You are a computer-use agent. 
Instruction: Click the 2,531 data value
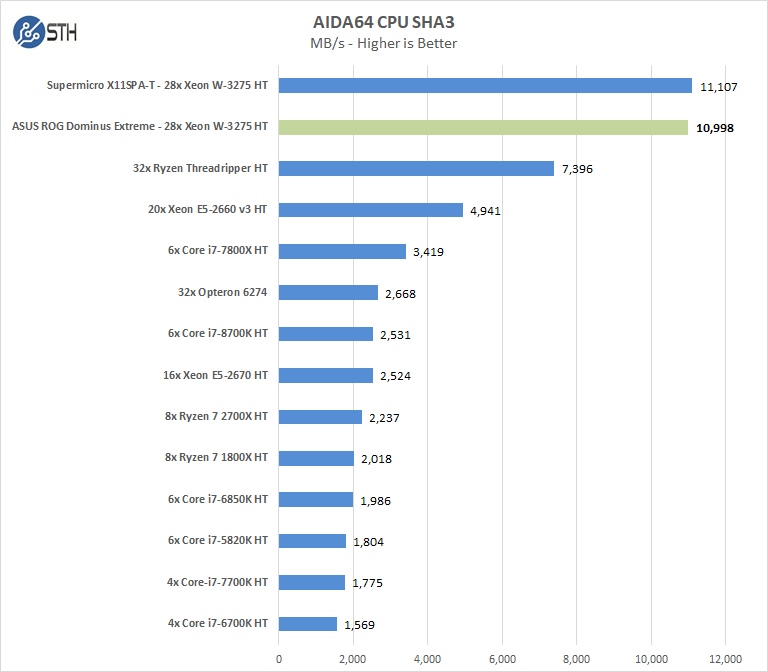[396, 335]
